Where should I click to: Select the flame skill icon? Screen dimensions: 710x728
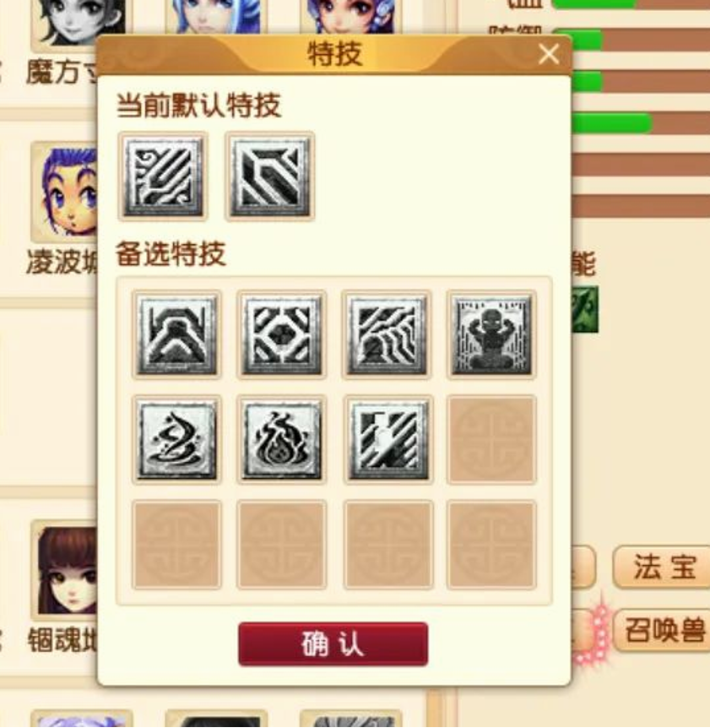282,440
